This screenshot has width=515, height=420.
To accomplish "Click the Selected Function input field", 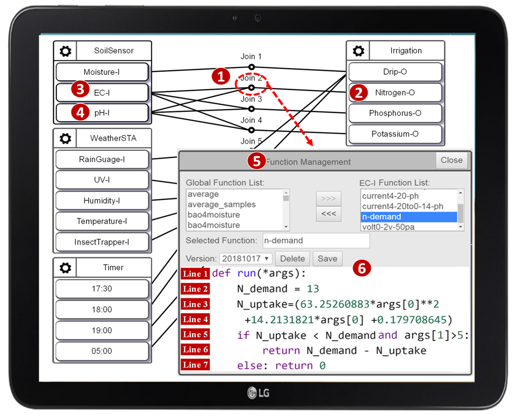I will (x=316, y=241).
